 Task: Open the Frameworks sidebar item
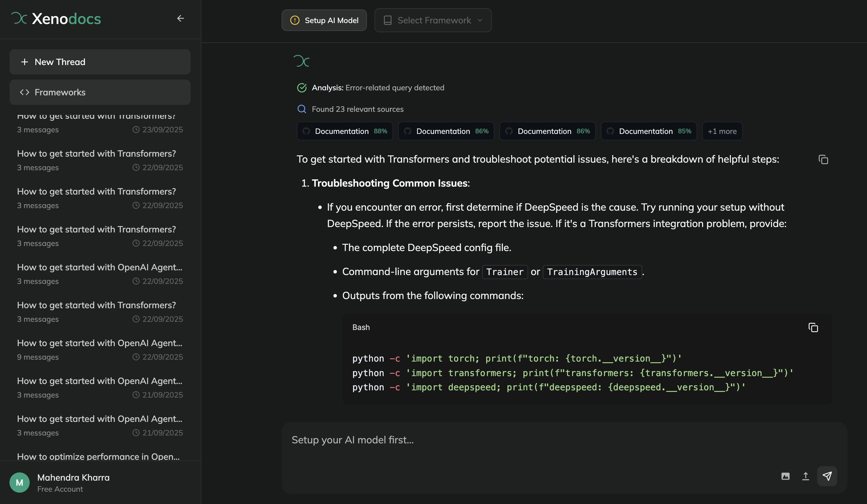click(x=100, y=92)
